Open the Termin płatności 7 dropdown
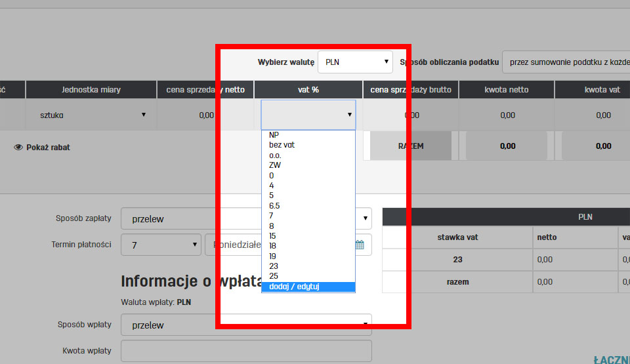The image size is (630, 364). [161, 245]
